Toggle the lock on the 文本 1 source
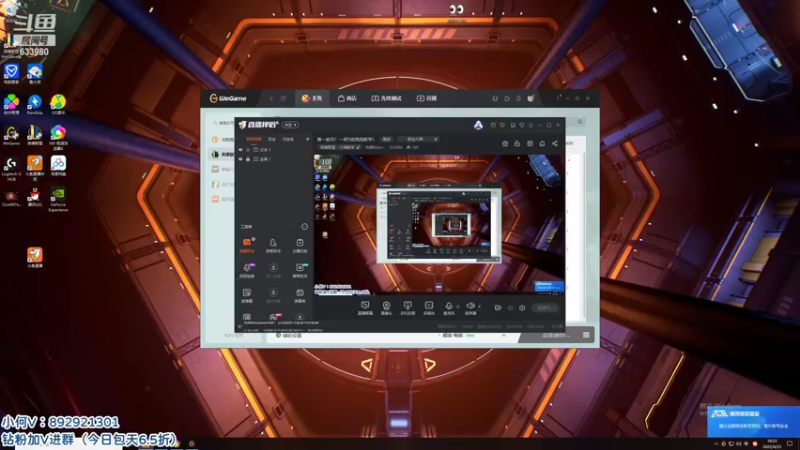Screen dimensions: 800x450 pyautogui.click(x=248, y=150)
